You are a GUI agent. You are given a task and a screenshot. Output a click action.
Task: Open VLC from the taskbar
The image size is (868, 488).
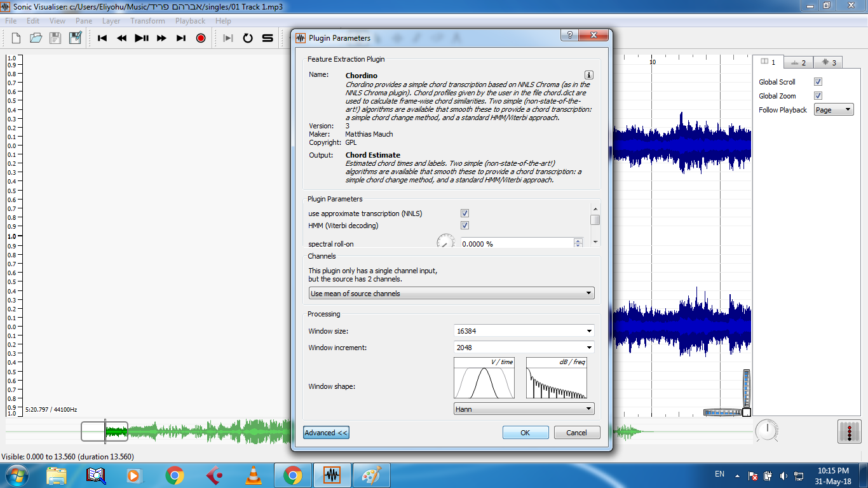click(x=253, y=475)
